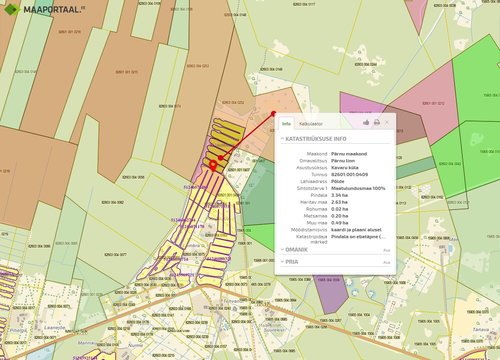Image resolution: width=500 pixels, height=360 pixels.
Task: Click the red dot on selected parcel
Action: [220, 158]
